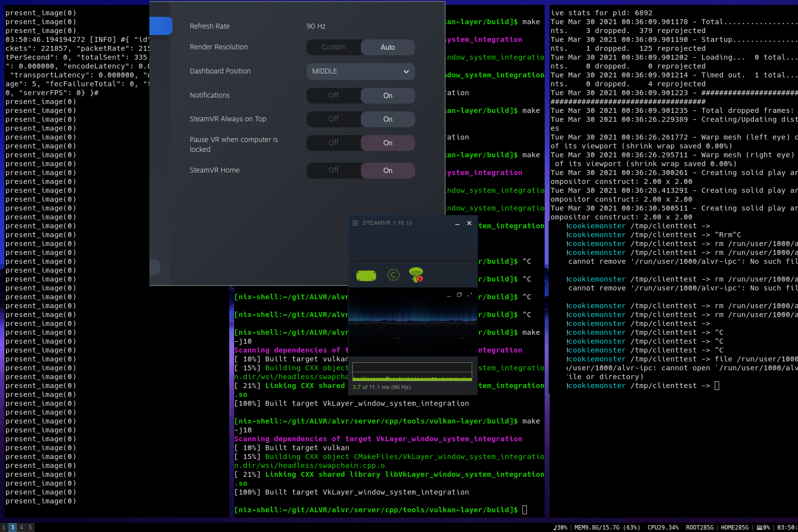Click the frame timing graph in SteamVR

point(412,372)
